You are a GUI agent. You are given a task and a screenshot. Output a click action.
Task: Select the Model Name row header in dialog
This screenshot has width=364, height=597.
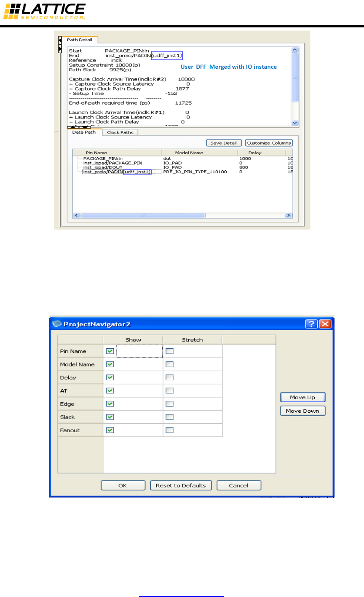[x=80, y=364]
